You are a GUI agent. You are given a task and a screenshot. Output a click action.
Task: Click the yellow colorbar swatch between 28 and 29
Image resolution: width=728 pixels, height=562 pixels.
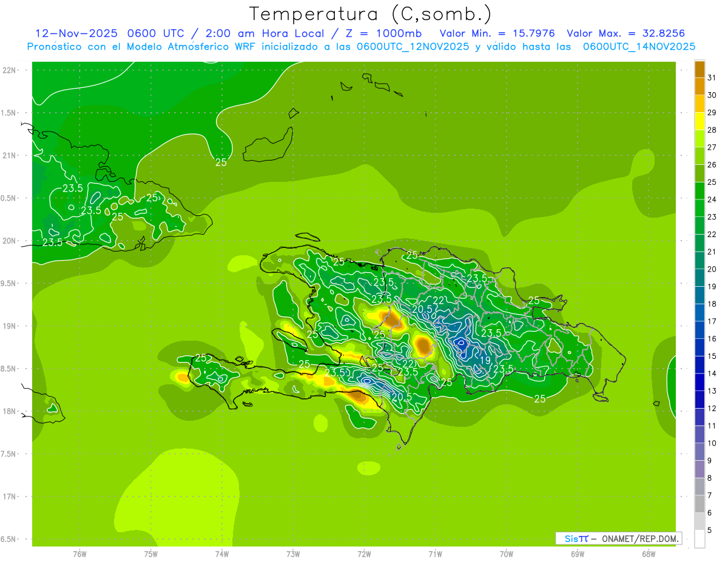[699, 121]
